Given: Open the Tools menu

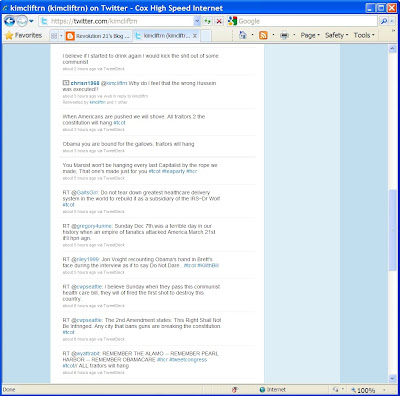Looking at the screenshot, I should click(x=364, y=35).
